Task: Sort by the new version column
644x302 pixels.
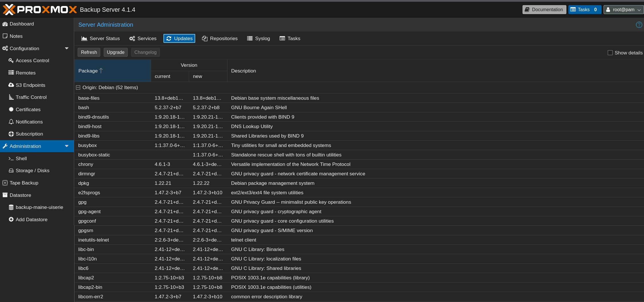Action: pyautogui.click(x=208, y=76)
